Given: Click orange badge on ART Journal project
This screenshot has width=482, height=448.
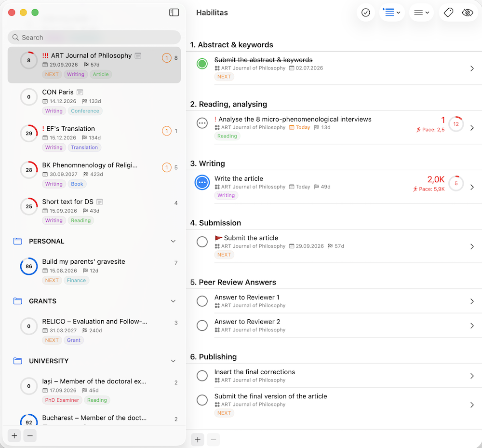Looking at the screenshot, I should point(167,58).
